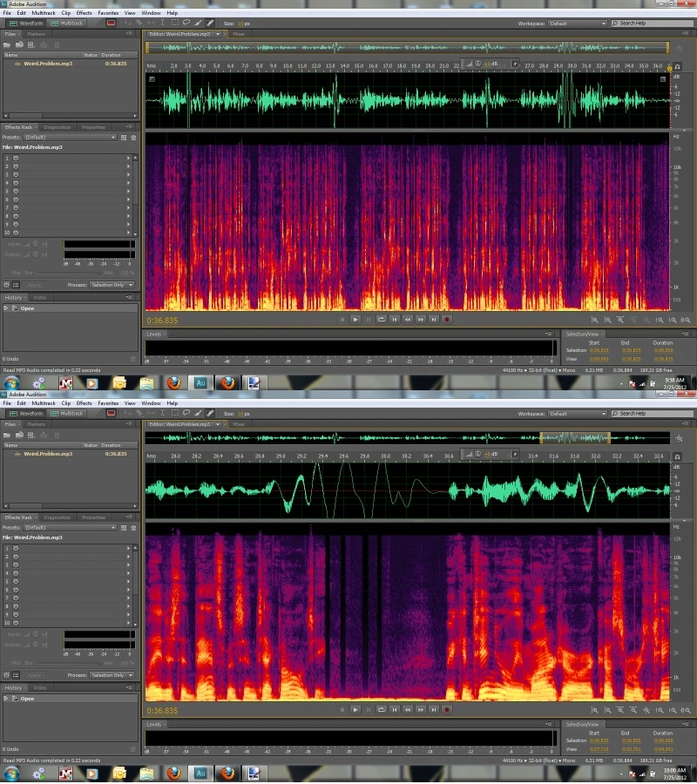Viewport: 697px width, 784px height.
Task: Start playback in the lower window transport
Action: click(355, 709)
